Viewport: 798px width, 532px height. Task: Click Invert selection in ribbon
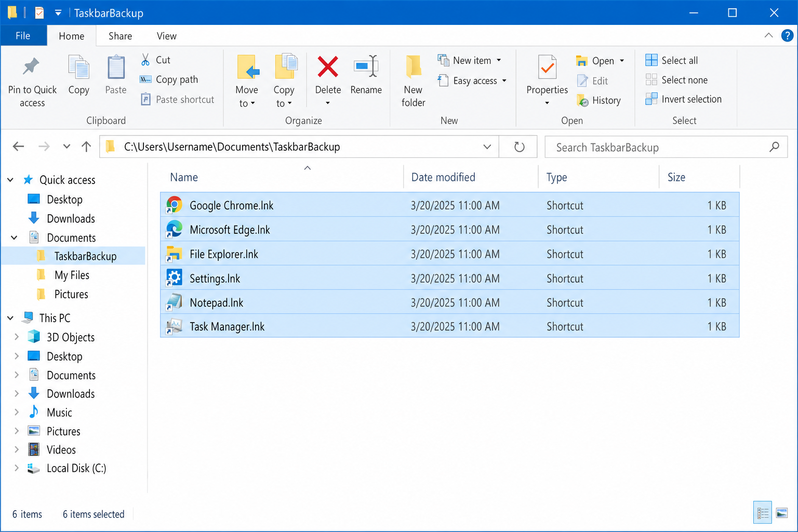684,99
